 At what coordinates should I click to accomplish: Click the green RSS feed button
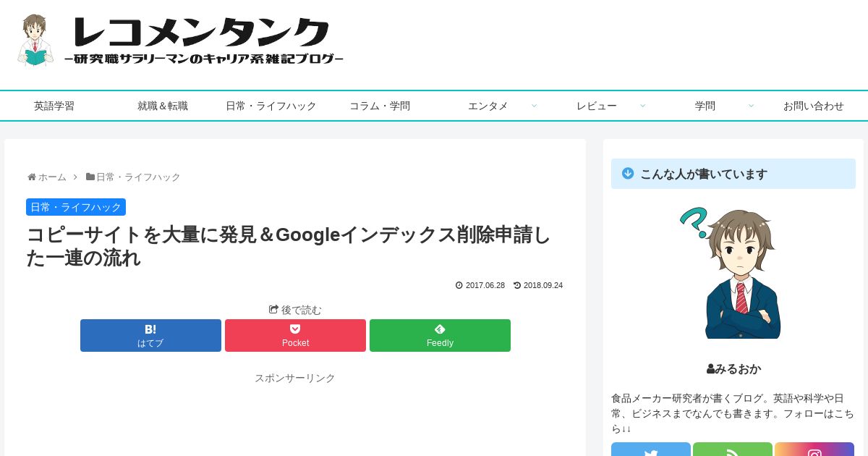(x=733, y=450)
